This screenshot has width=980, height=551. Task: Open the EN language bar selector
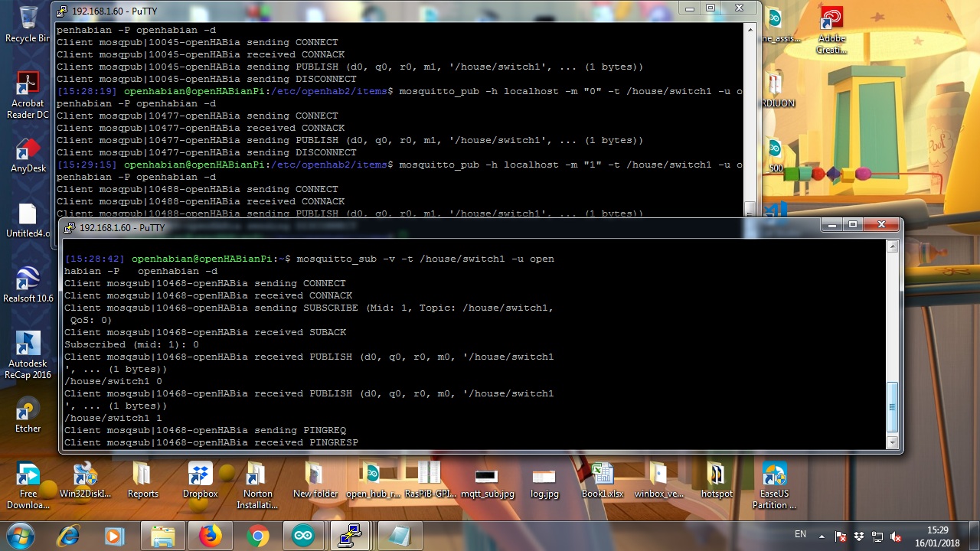click(800, 534)
